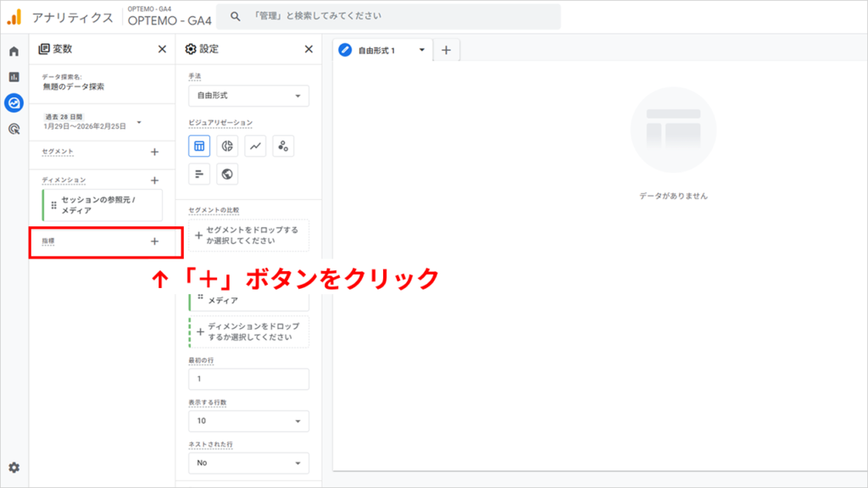Viewport: 868px width, 488px height.
Task: Select the line chart visualization
Action: click(254, 146)
